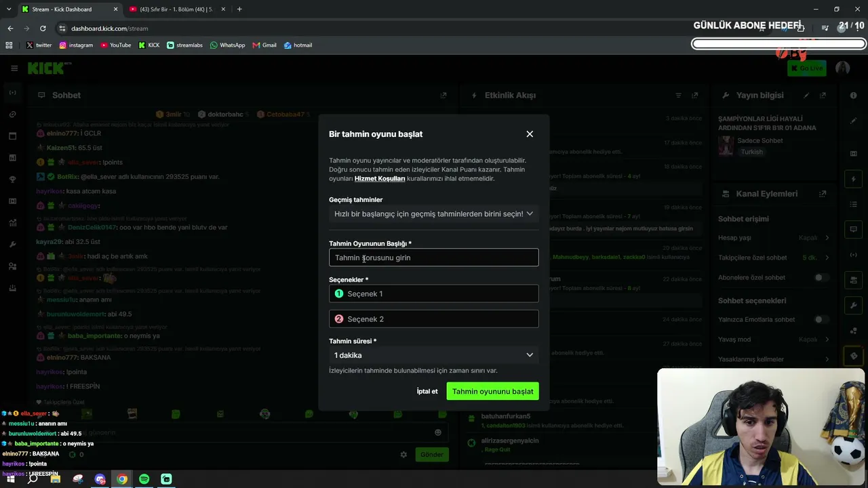868x488 pixels.
Task: Click the chat bubble icon in right sidebar
Action: click(x=854, y=229)
